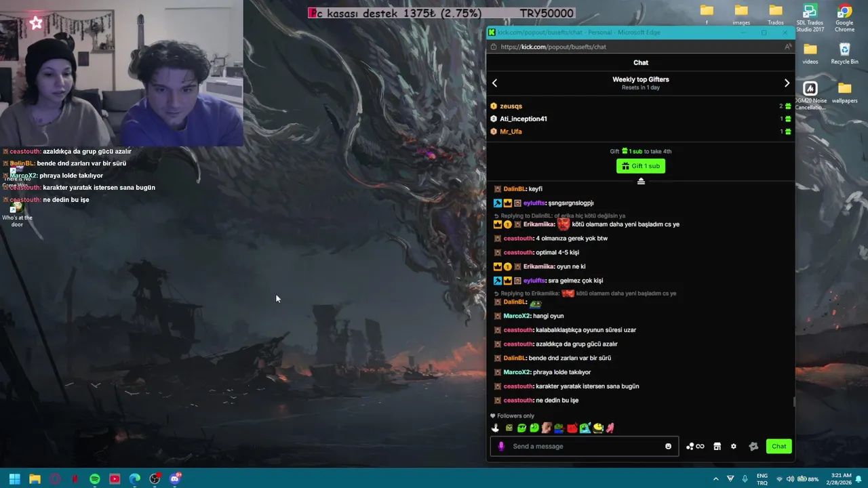Show hidden system tray icons
Image resolution: width=868 pixels, height=488 pixels.
[715, 479]
